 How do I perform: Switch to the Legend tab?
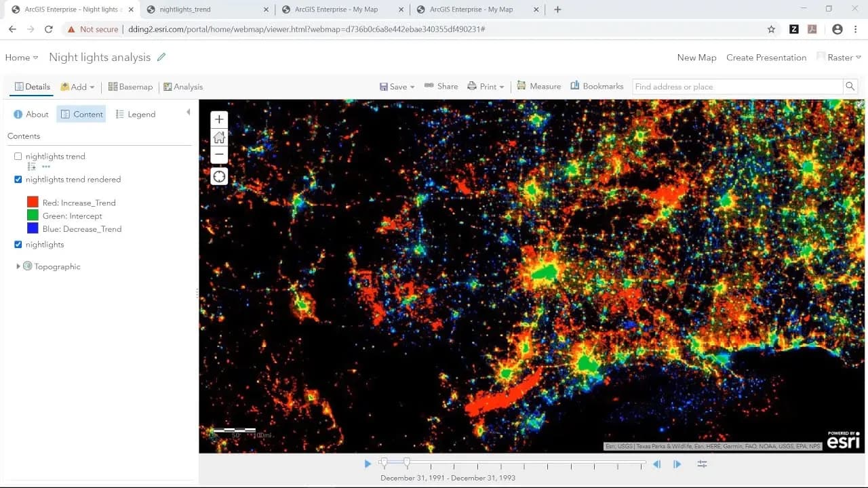click(136, 115)
